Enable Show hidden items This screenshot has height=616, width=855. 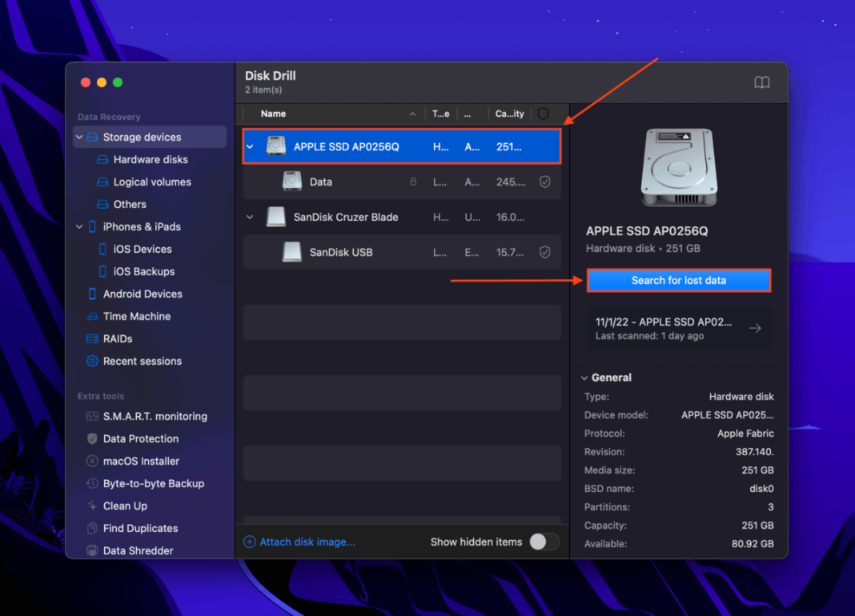pos(545,542)
